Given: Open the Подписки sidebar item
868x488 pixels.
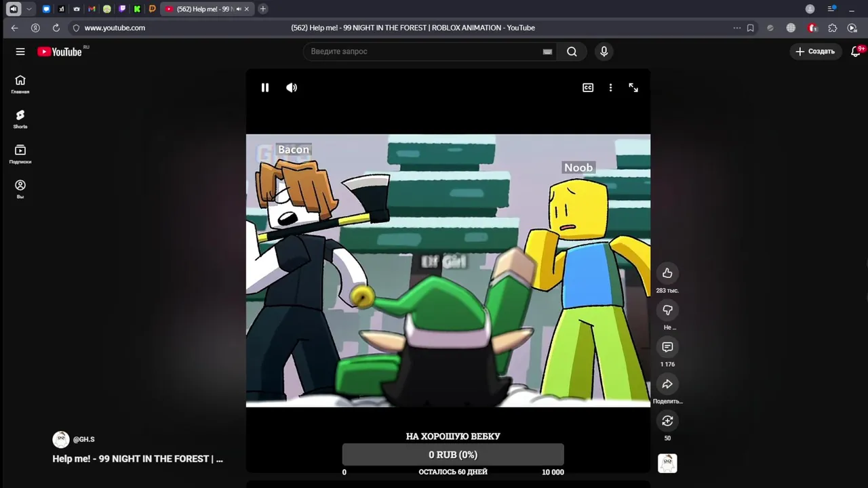Looking at the screenshot, I should [20, 155].
